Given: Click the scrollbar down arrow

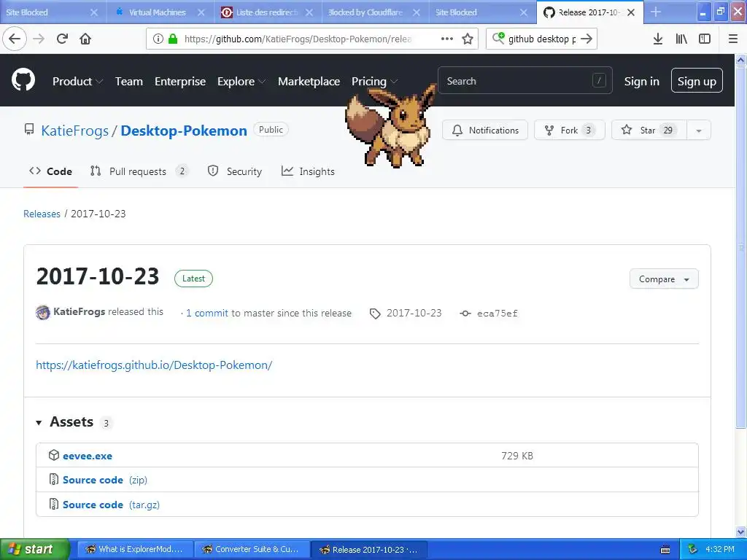Looking at the screenshot, I should pos(740,532).
